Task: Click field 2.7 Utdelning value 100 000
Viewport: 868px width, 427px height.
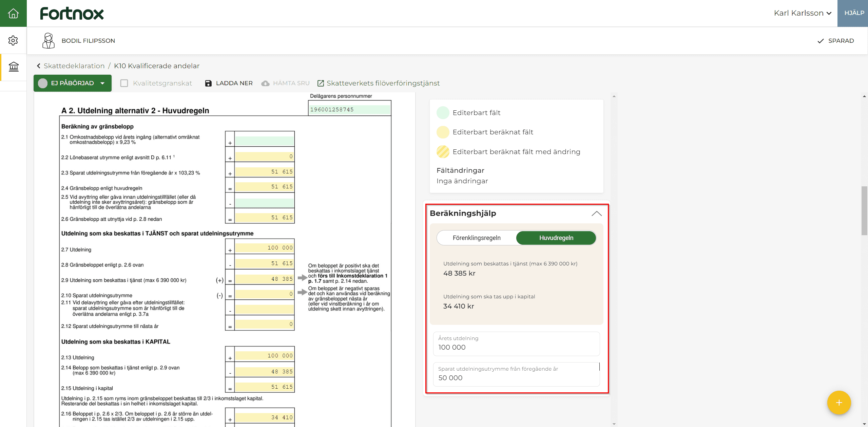Action: pos(265,247)
